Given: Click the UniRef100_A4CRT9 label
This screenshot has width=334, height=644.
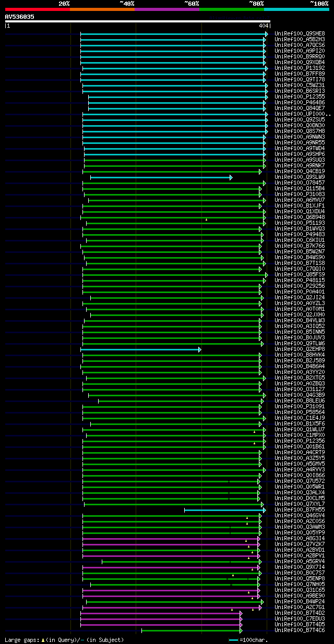Looking at the screenshot, I should click(x=300, y=452).
